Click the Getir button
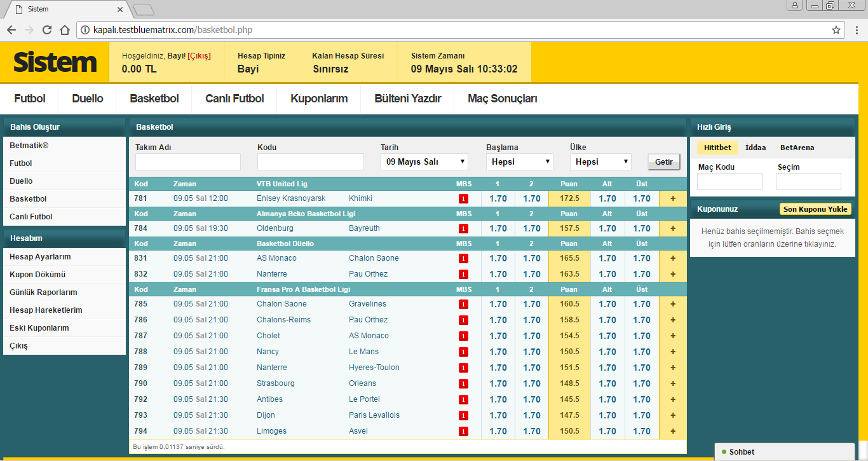This screenshot has height=461, width=868. coord(664,162)
